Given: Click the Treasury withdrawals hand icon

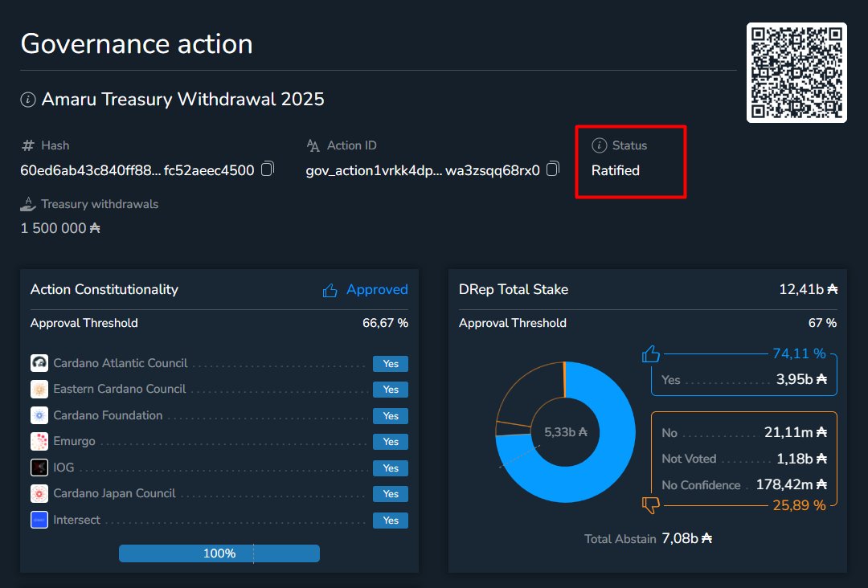Looking at the screenshot, I should point(27,204).
